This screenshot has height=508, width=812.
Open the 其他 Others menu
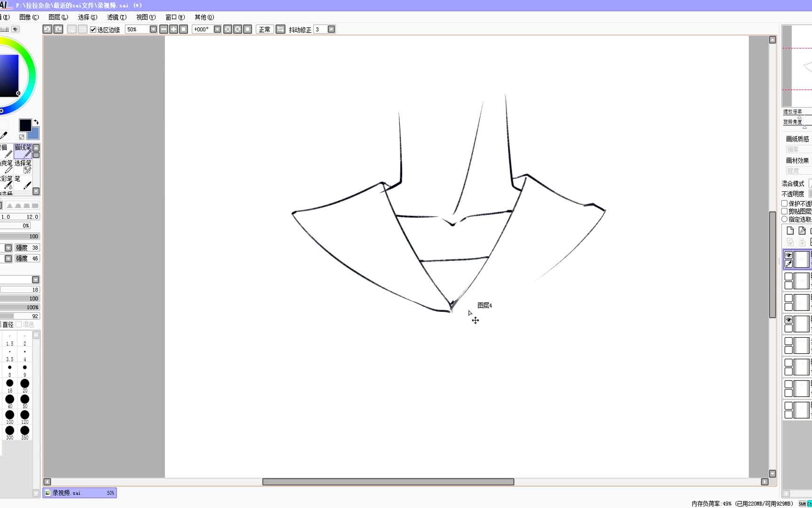pyautogui.click(x=204, y=17)
